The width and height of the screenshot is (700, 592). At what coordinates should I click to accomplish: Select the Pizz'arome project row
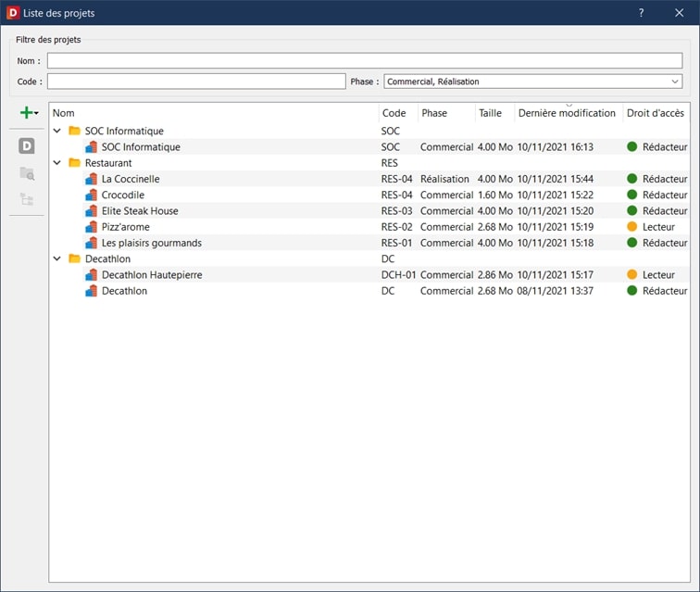(x=369, y=227)
